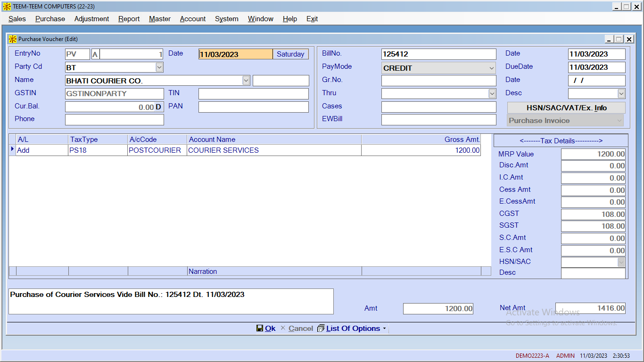644x362 pixels.
Task: Click the Saturday day button
Action: [290, 54]
